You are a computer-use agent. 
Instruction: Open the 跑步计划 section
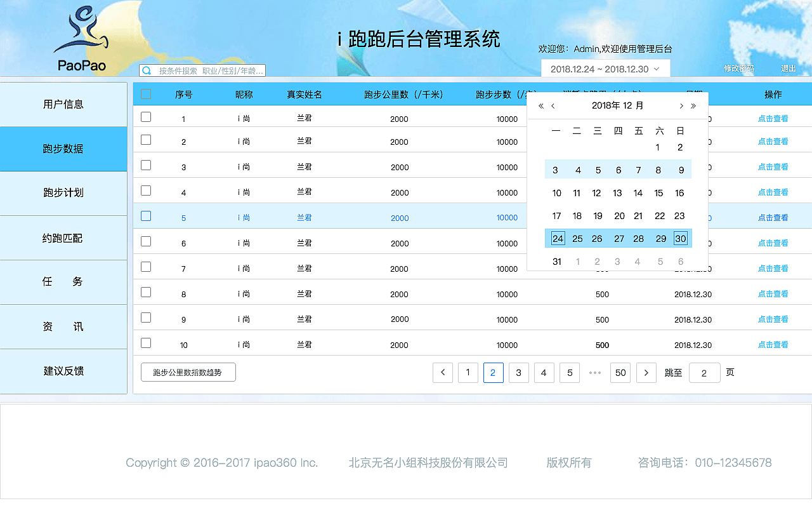tap(63, 193)
